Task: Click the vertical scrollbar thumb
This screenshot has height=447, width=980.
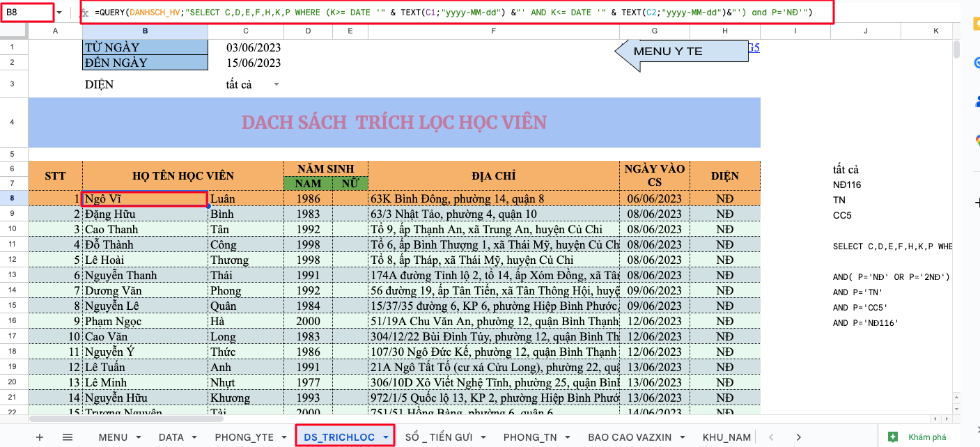Action: (x=956, y=49)
